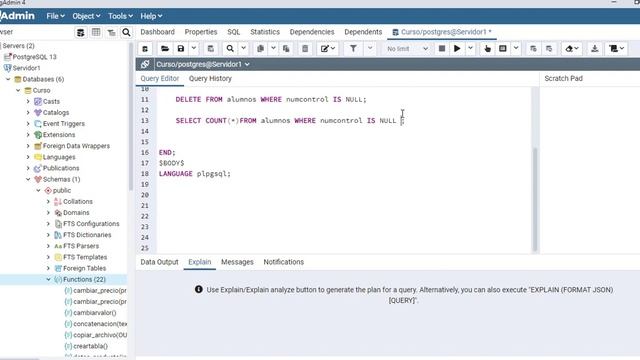Switch to the Dependencies tab
The image size is (640, 360).
312,32
